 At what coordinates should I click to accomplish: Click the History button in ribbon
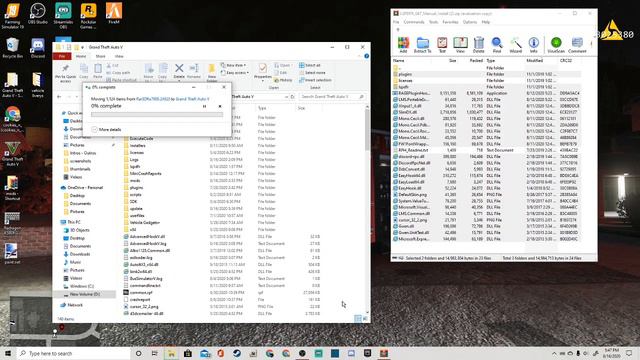(x=284, y=80)
